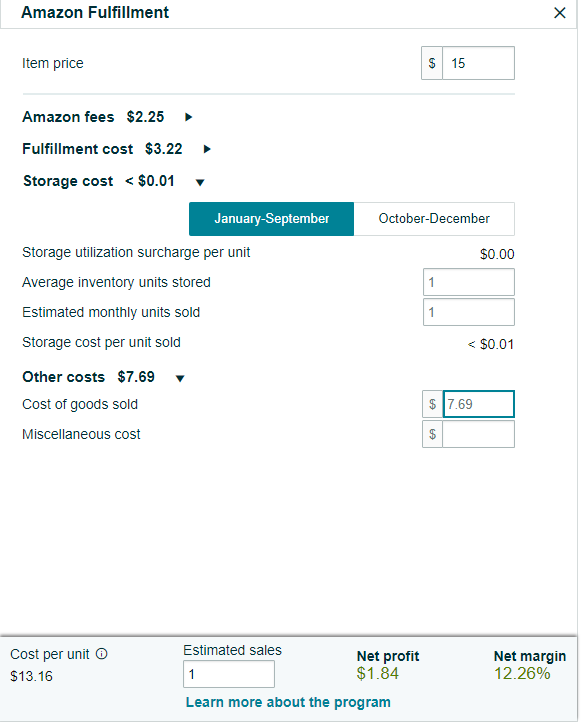Expand the Fulfillment cost details arrow
The width and height of the screenshot is (584, 722).
tap(207, 149)
